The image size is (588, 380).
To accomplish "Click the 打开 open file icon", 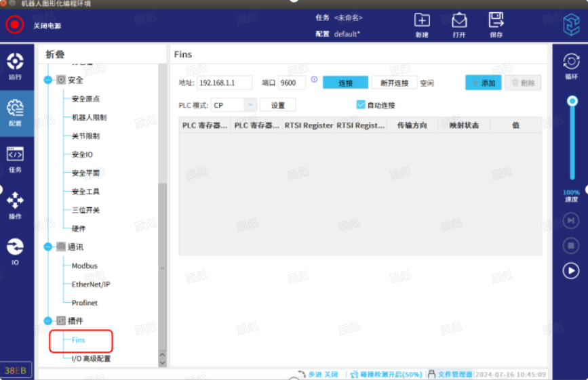I will click(459, 21).
